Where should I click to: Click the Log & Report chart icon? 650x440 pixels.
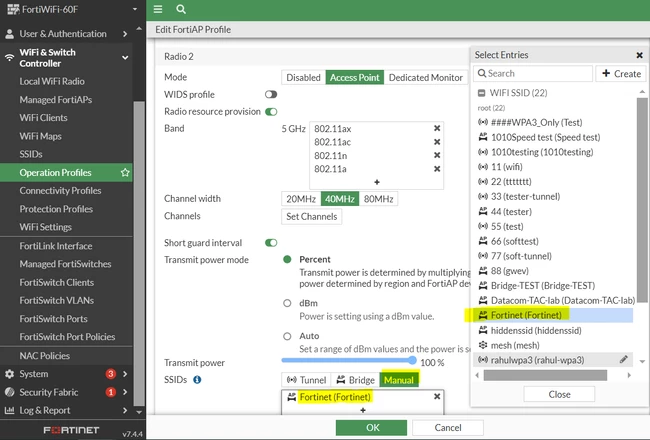pyautogui.click(x=9, y=410)
